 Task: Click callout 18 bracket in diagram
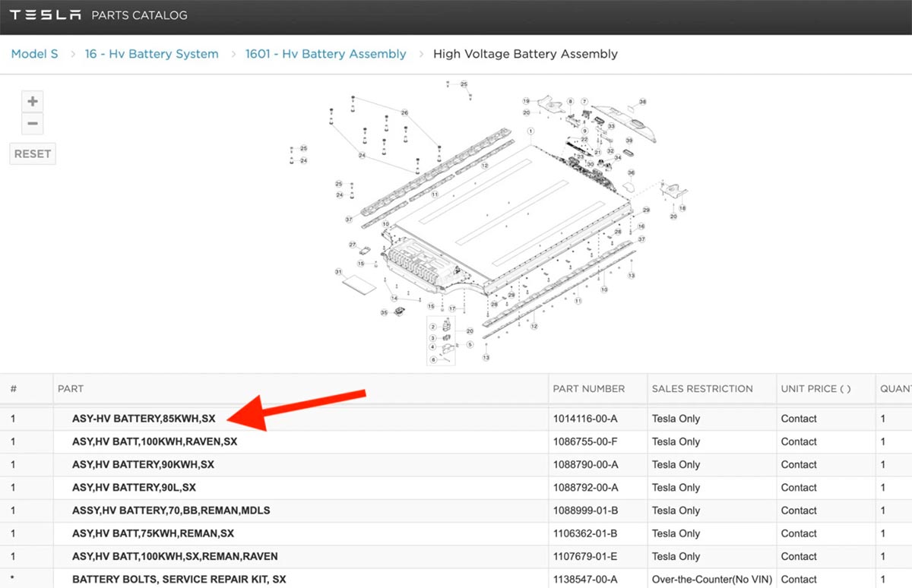tap(682, 207)
